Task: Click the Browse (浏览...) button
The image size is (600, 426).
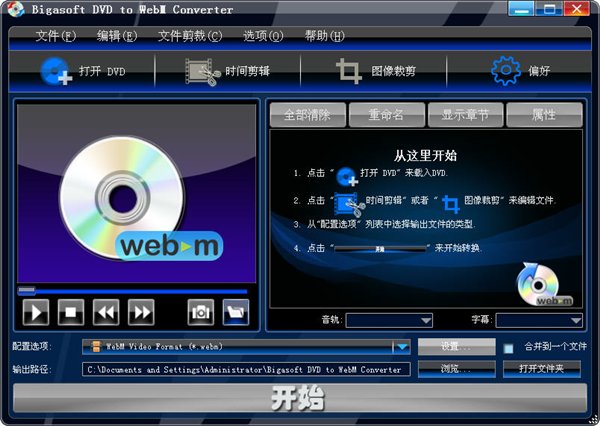Action: (x=457, y=369)
